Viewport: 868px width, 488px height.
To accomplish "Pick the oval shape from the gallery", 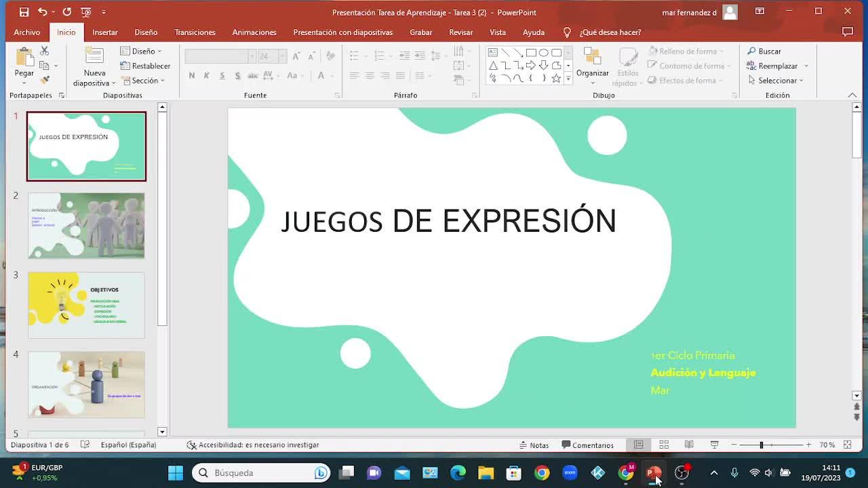I will pos(543,53).
